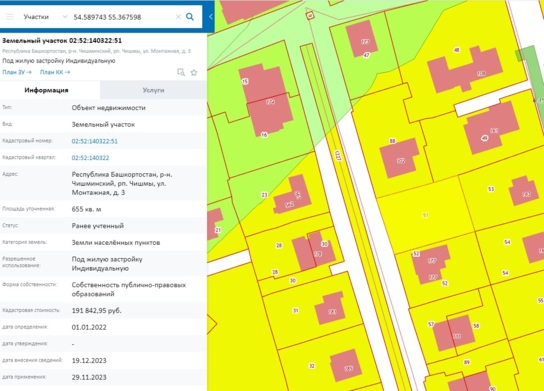Screen dimensions: 544x391
Task: Click the value Объект недвижимости
Action: point(109,108)
